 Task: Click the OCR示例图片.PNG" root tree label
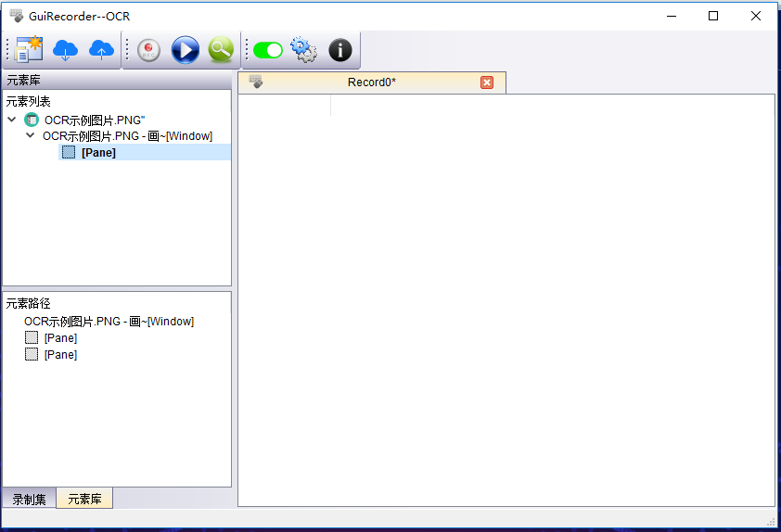click(x=95, y=120)
